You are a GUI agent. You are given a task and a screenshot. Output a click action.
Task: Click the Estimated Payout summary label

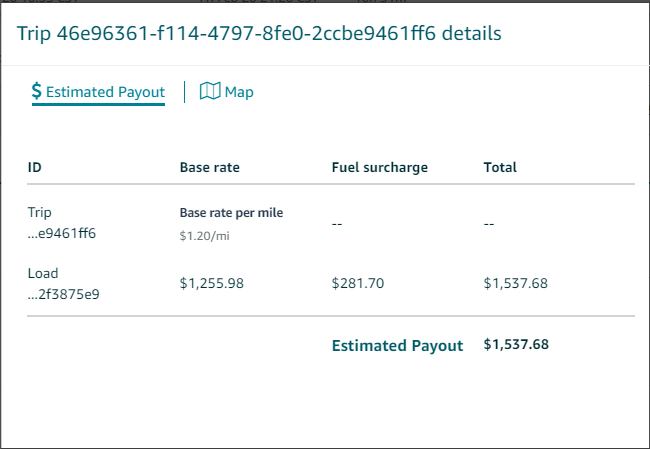(397, 345)
